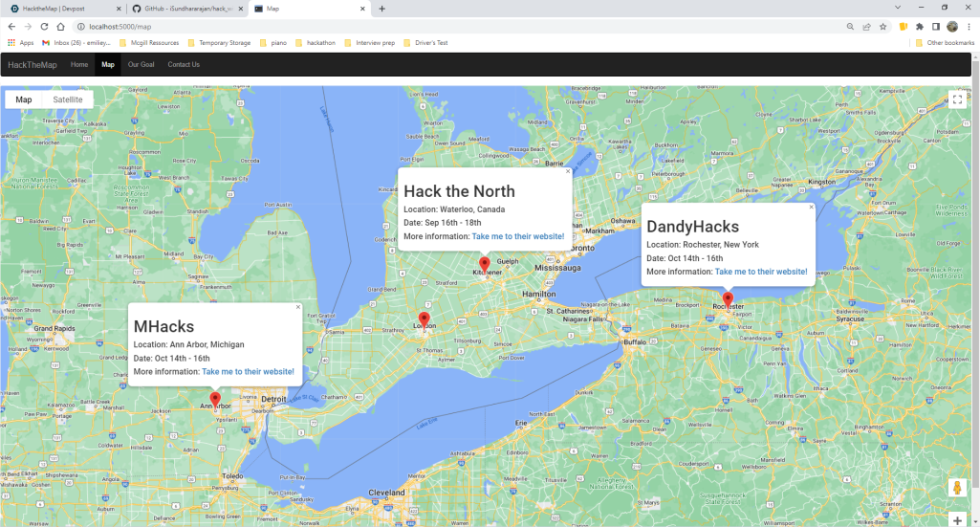Open the yellow extension icon
The width and height of the screenshot is (980, 527).
pos(904,26)
